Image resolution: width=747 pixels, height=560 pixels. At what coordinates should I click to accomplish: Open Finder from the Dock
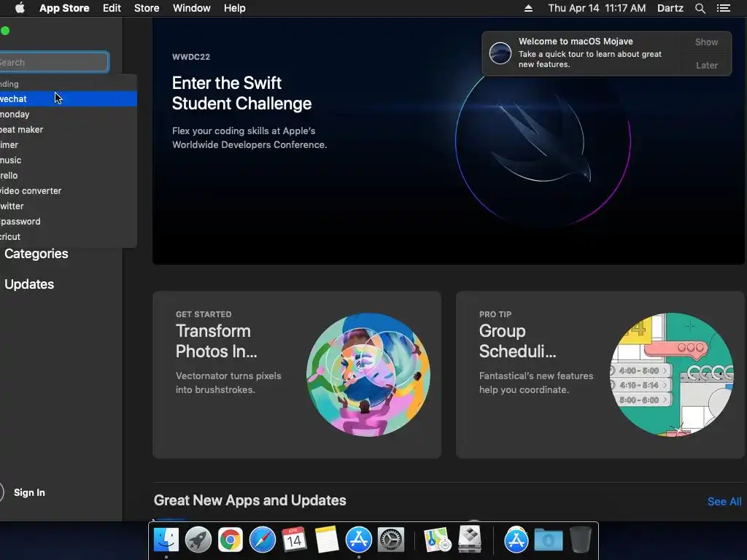click(x=166, y=540)
